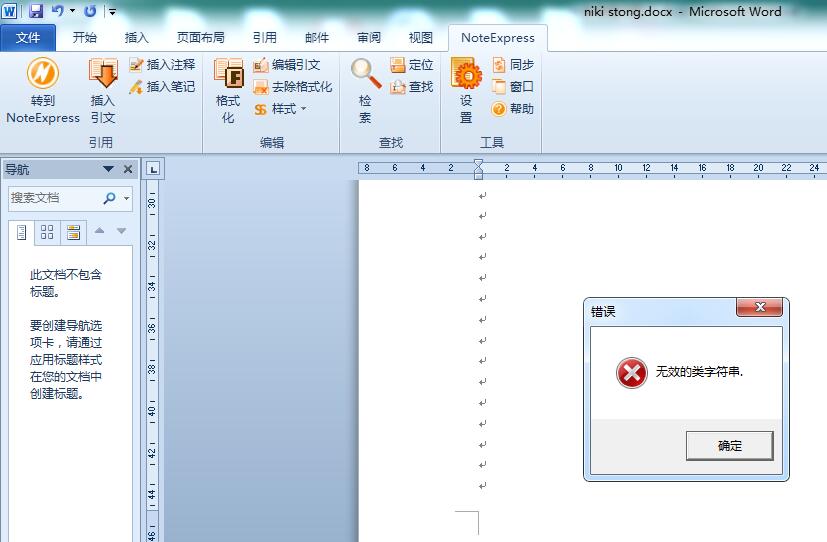This screenshot has height=542, width=827.
Task: Browse headings tab in navigation pane
Action: [22, 233]
